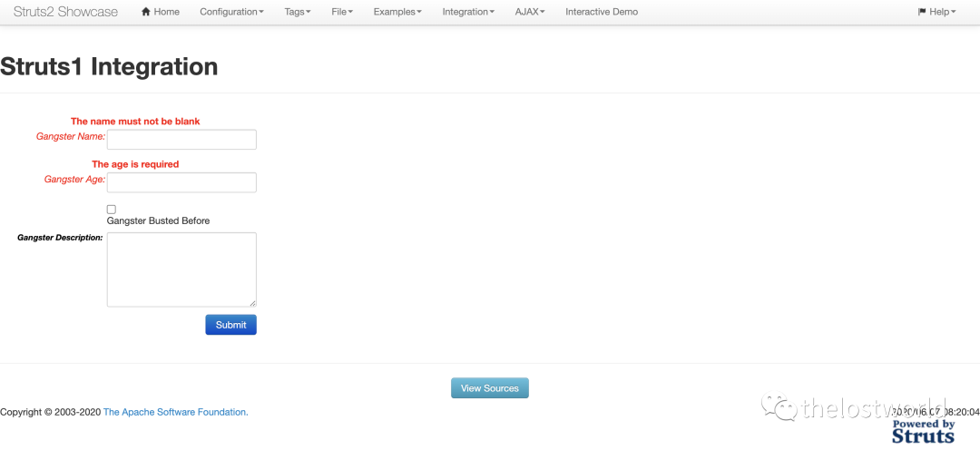The height and width of the screenshot is (450, 980).
Task: Expand the Examples dropdown menu
Action: click(397, 12)
